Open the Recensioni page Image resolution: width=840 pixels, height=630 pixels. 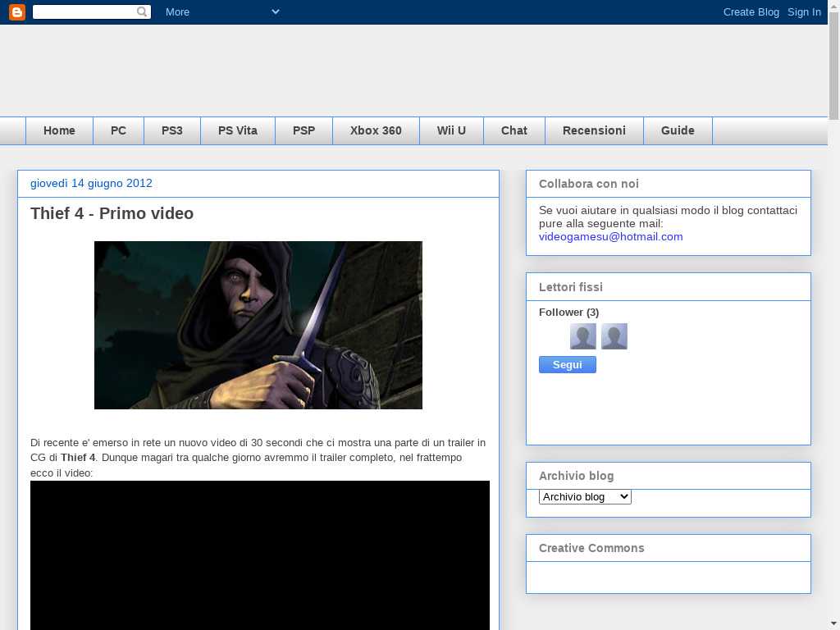pyautogui.click(x=594, y=130)
